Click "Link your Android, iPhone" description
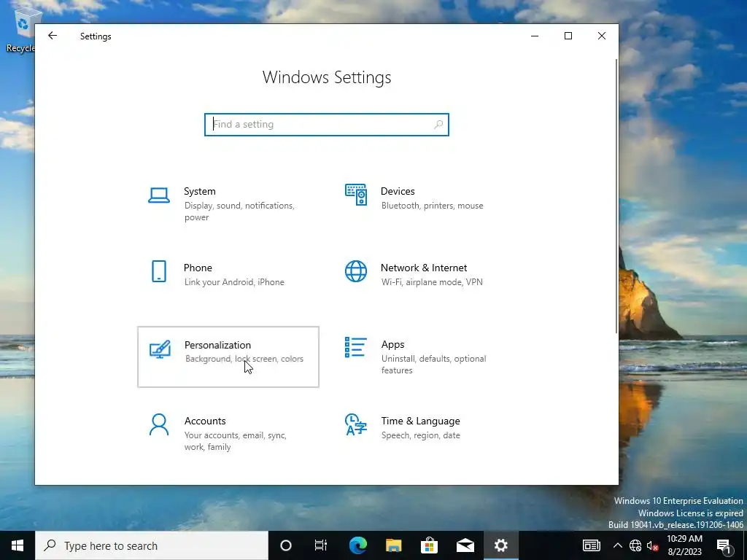This screenshot has height=560, width=747. (x=234, y=282)
